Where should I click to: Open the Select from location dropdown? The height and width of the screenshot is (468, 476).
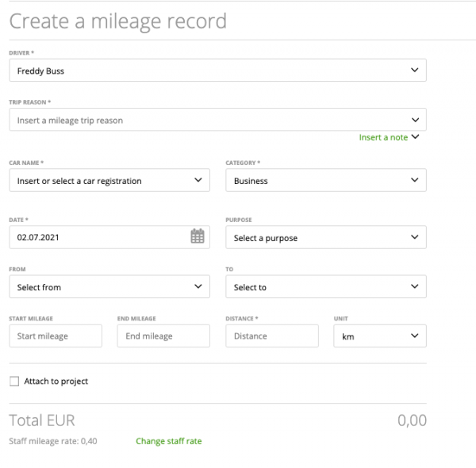click(x=109, y=286)
